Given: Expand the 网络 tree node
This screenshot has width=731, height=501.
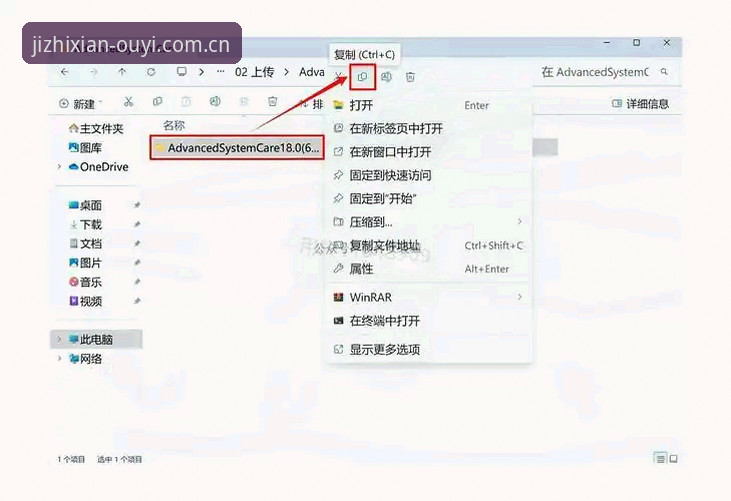Looking at the screenshot, I should [59, 358].
